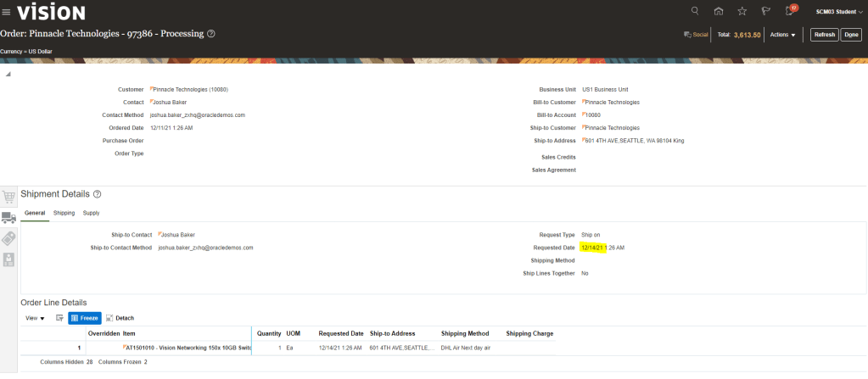View notifications bell with badge
Viewport: 868px width, 379px height.
[790, 11]
